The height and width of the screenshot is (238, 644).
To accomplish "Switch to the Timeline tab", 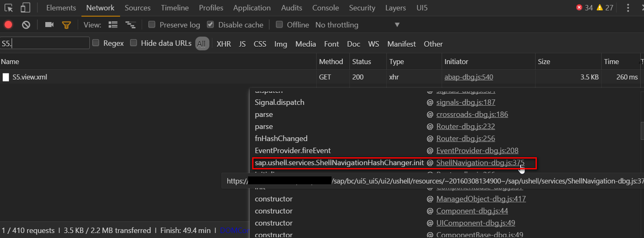I will (x=175, y=8).
